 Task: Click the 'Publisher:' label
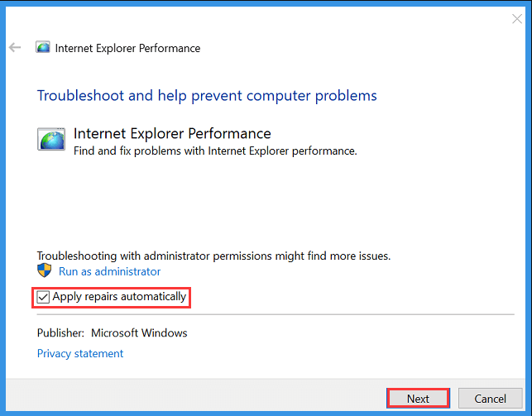[x=60, y=333]
